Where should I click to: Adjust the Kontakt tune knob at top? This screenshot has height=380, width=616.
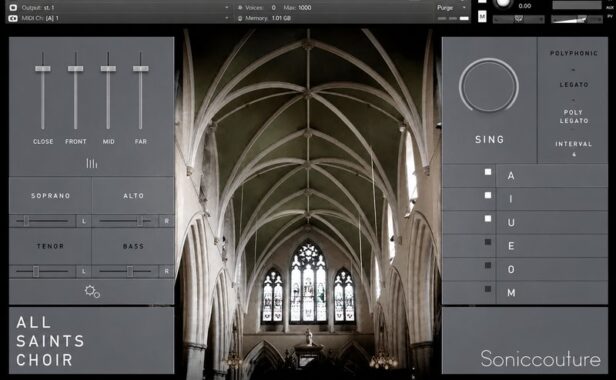[502, 4]
